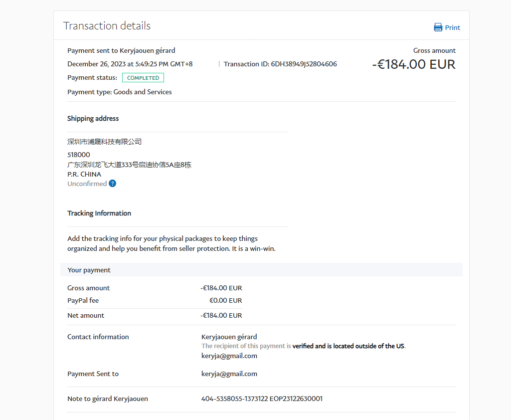Click the printer icon
This screenshot has width=511, height=420.
click(x=438, y=27)
